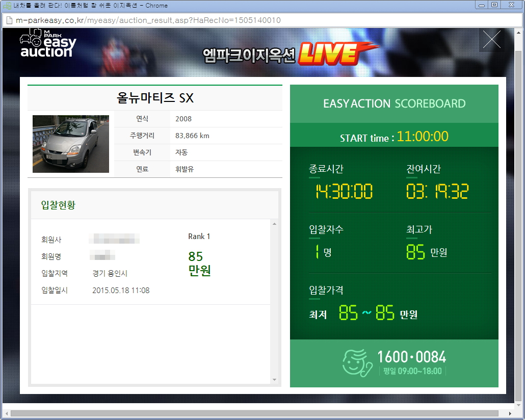
Task: Maximize the Chrome window
Action: pyautogui.click(x=494, y=5)
